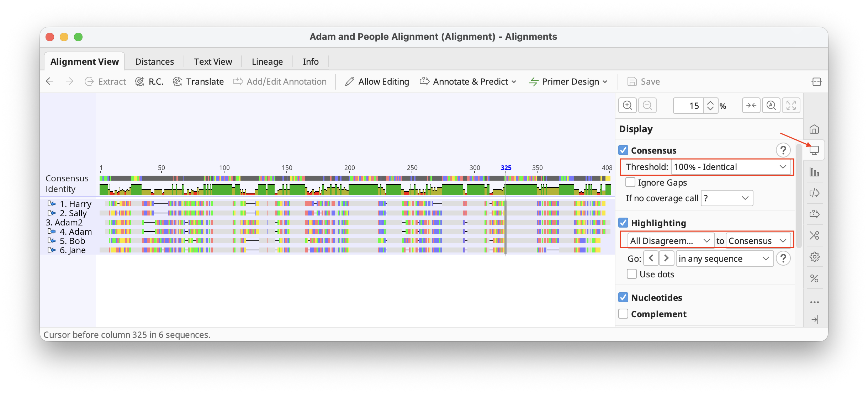Jump to next disagreement arrow
The image size is (868, 394).
[x=667, y=258]
